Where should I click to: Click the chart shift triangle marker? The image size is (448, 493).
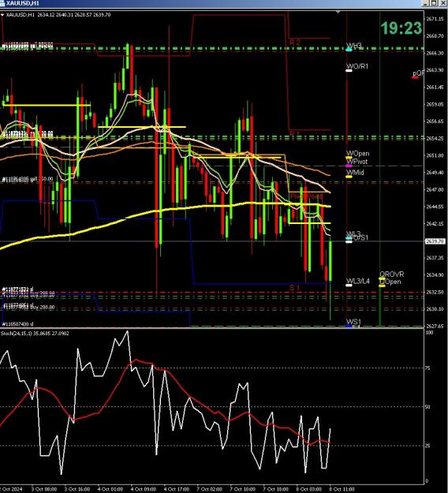click(x=338, y=13)
